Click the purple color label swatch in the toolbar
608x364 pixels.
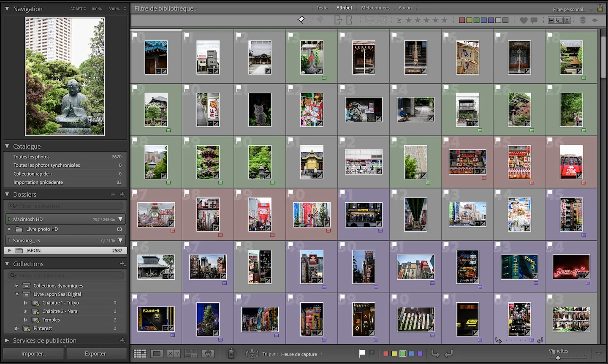pyautogui.click(x=420, y=354)
